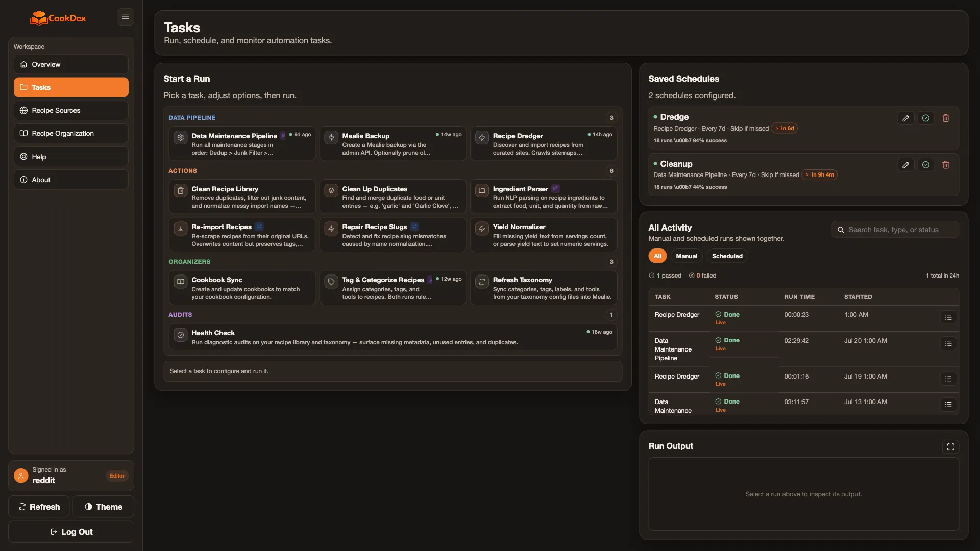This screenshot has width=980, height=551.
Task: Edit the Cleanup schedule
Action: click(x=905, y=165)
